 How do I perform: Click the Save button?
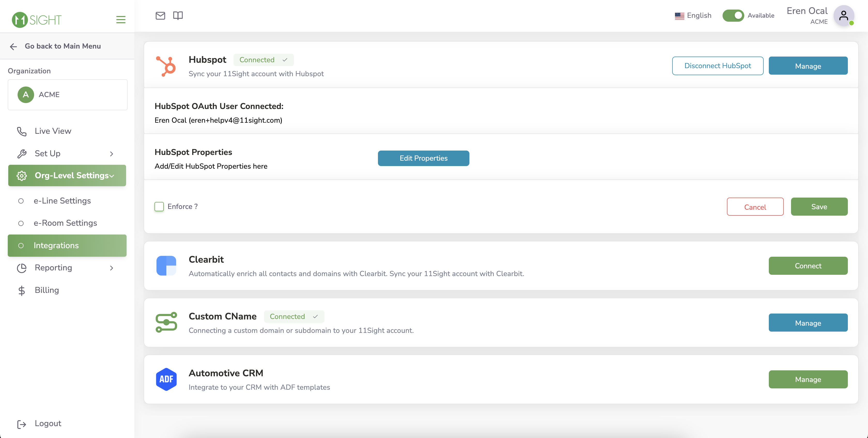819,207
